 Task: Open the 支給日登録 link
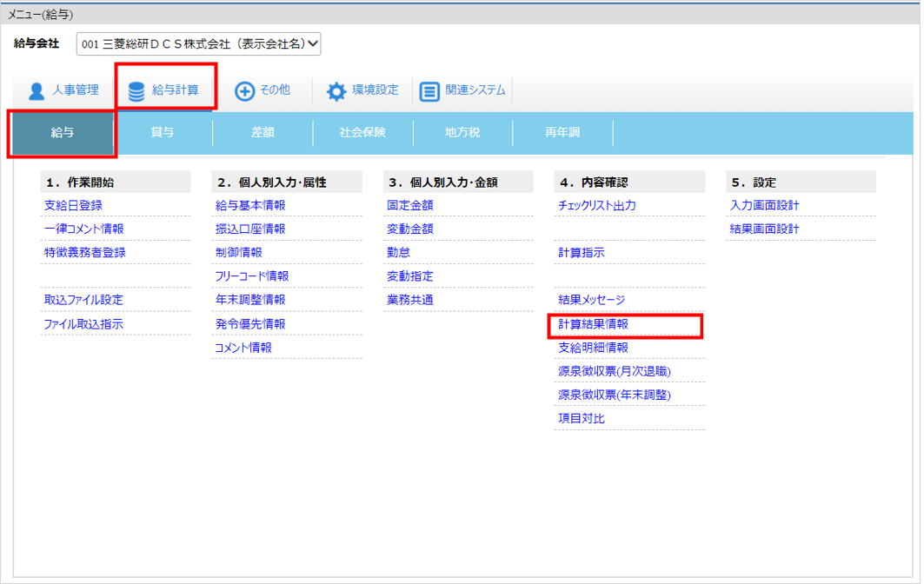click(x=73, y=206)
